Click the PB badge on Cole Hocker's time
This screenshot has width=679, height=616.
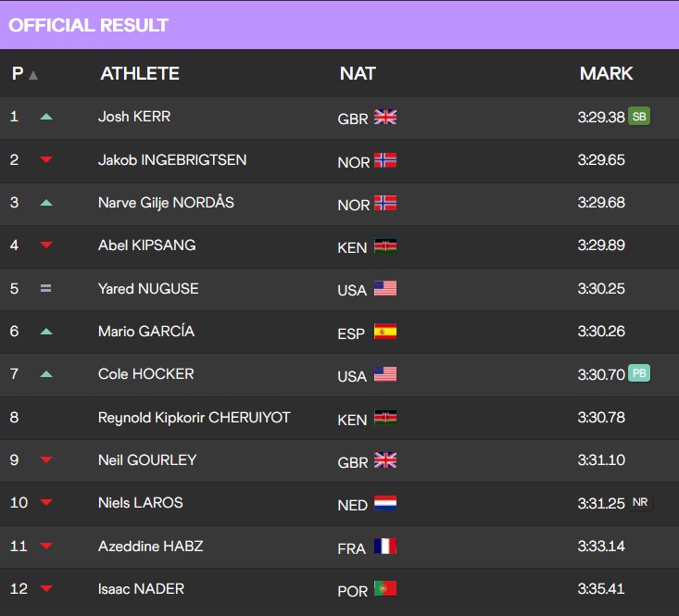tap(639, 373)
